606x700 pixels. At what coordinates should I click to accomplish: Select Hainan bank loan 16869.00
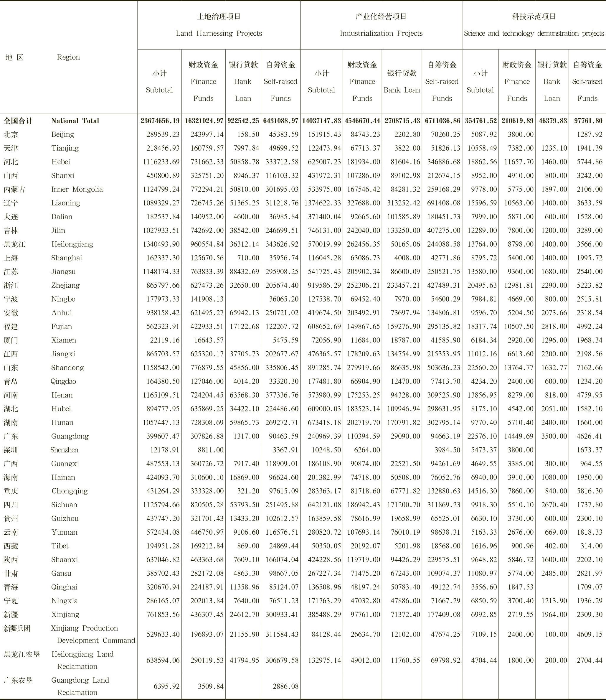pos(245,478)
